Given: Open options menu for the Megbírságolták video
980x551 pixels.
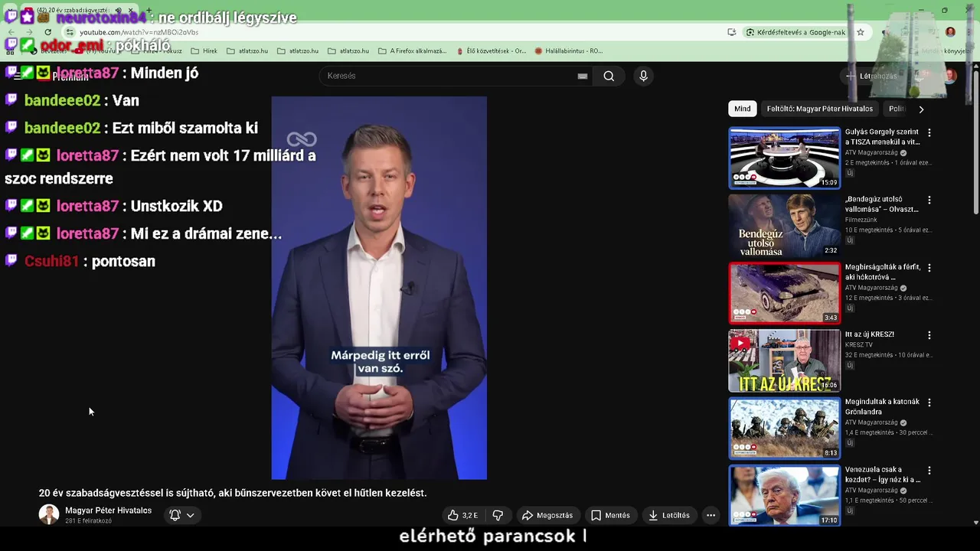Looking at the screenshot, I should pos(929,268).
